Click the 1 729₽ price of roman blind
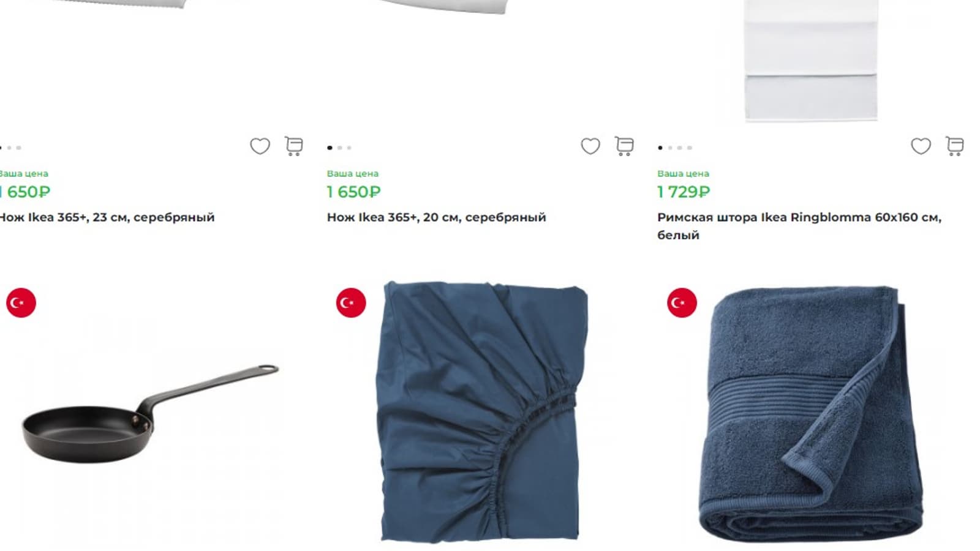Viewport: 980px width, 551px height. pyautogui.click(x=683, y=192)
